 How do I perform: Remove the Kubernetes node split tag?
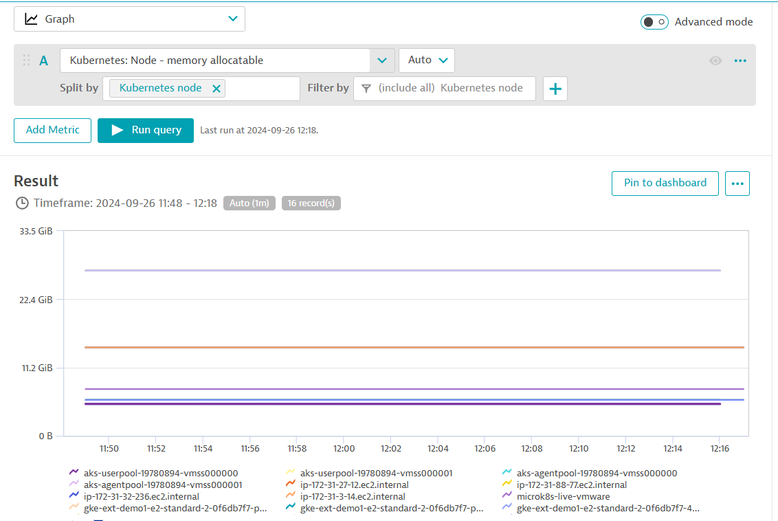(217, 88)
